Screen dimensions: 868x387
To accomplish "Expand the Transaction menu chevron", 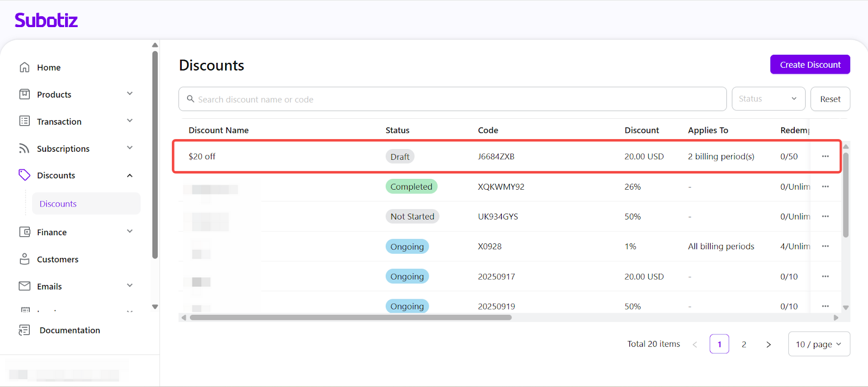I will [x=130, y=121].
